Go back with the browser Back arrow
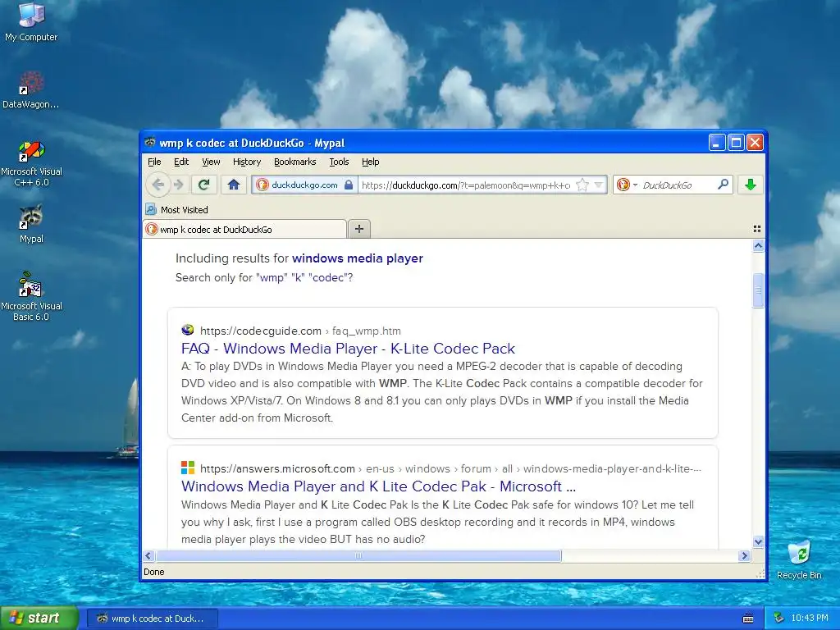Image resolution: width=840 pixels, height=630 pixels. 158,185
